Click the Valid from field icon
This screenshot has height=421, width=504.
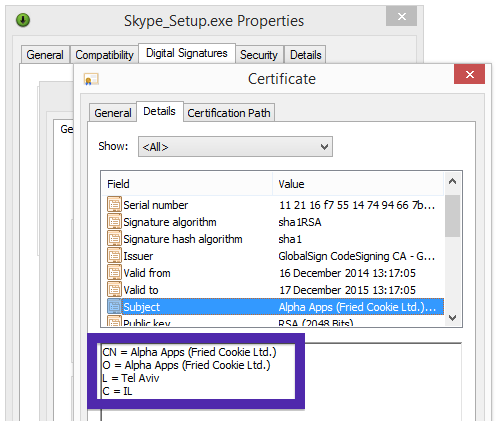(x=114, y=272)
